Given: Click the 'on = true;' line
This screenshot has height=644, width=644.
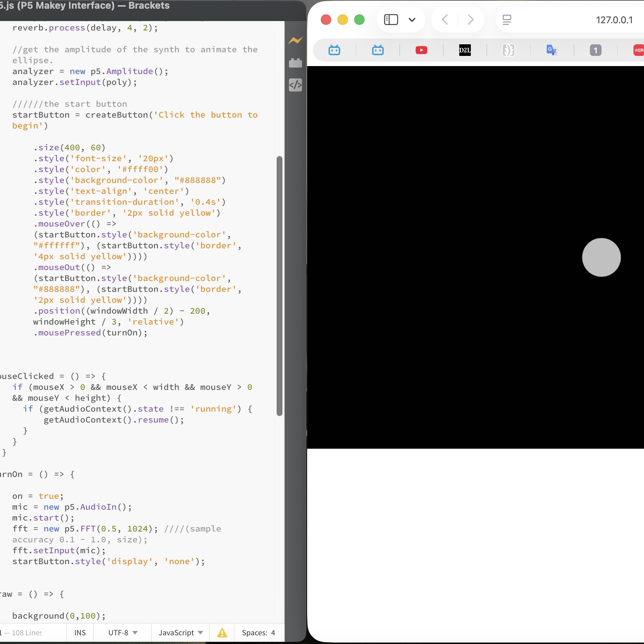Looking at the screenshot, I should coord(38,496).
